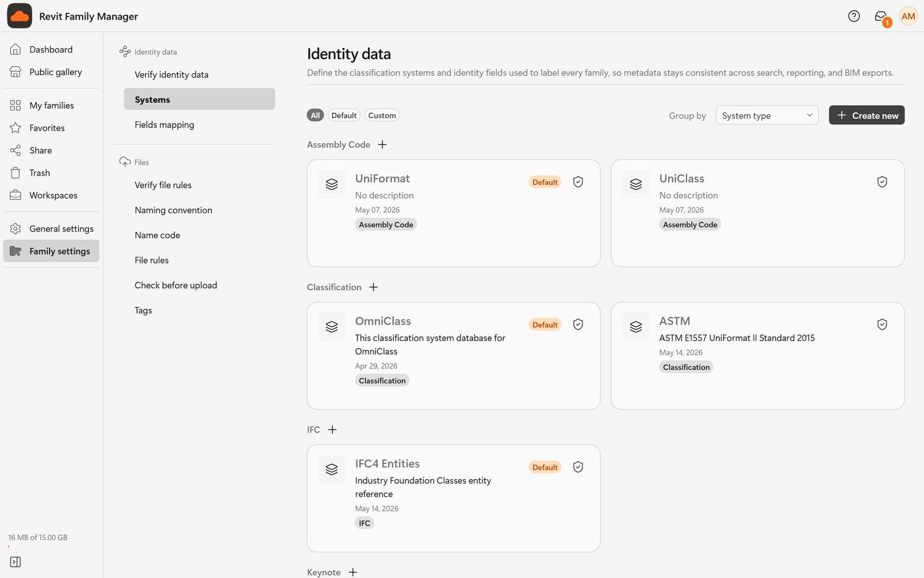
Task: Open the Group by System type dropdown
Action: (x=767, y=115)
